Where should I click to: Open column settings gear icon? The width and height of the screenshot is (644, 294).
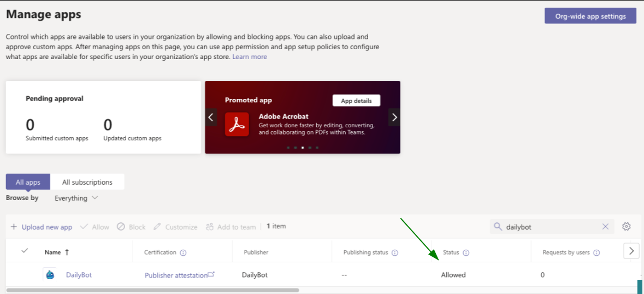click(x=627, y=226)
